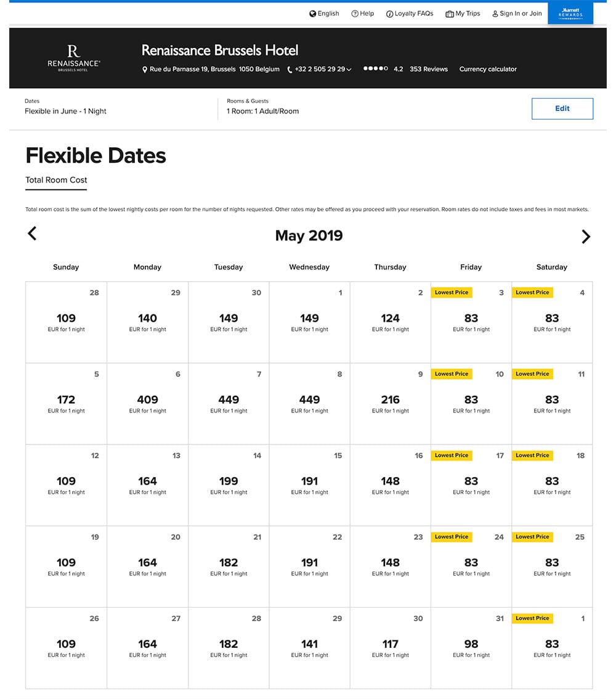The height and width of the screenshot is (699, 616).
Task: Select May 28 priced at 182 EUR
Action: [x=229, y=648]
